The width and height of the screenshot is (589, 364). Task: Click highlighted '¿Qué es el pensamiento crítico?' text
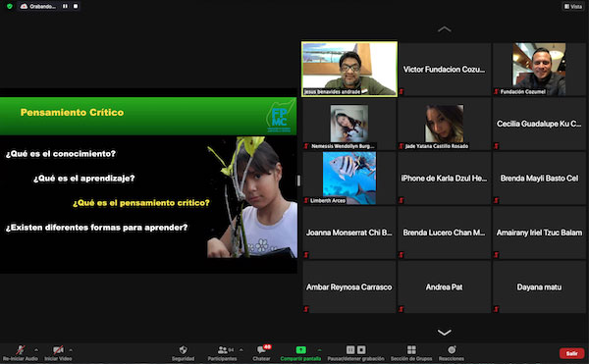[x=141, y=203]
